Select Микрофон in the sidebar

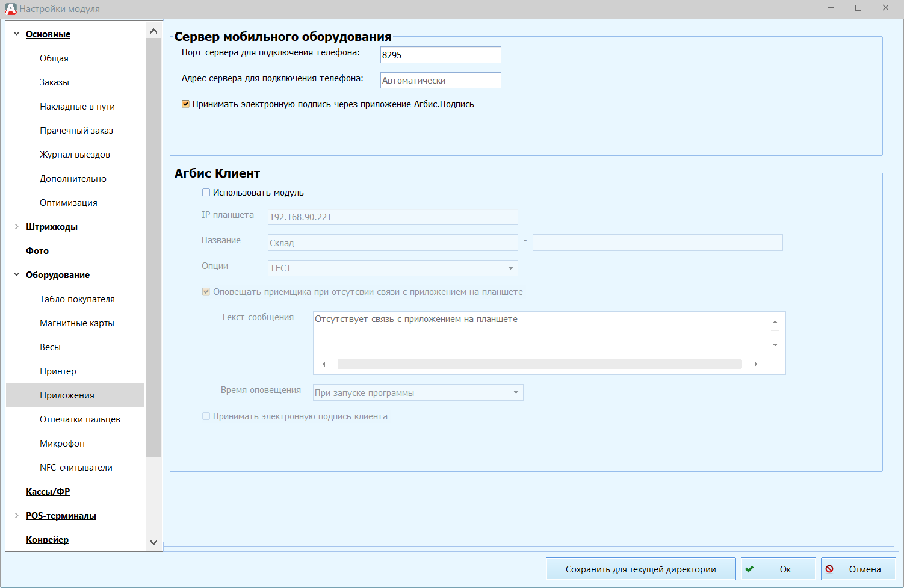[x=62, y=444]
